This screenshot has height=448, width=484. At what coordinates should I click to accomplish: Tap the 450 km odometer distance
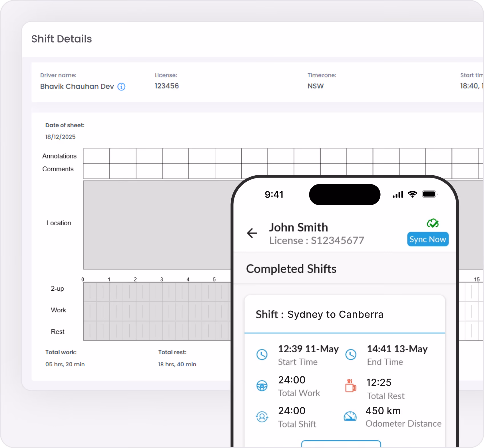[x=383, y=411]
